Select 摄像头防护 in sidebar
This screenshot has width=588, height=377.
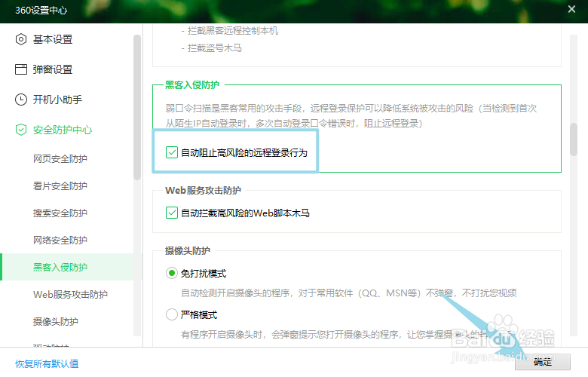pyautogui.click(x=56, y=321)
